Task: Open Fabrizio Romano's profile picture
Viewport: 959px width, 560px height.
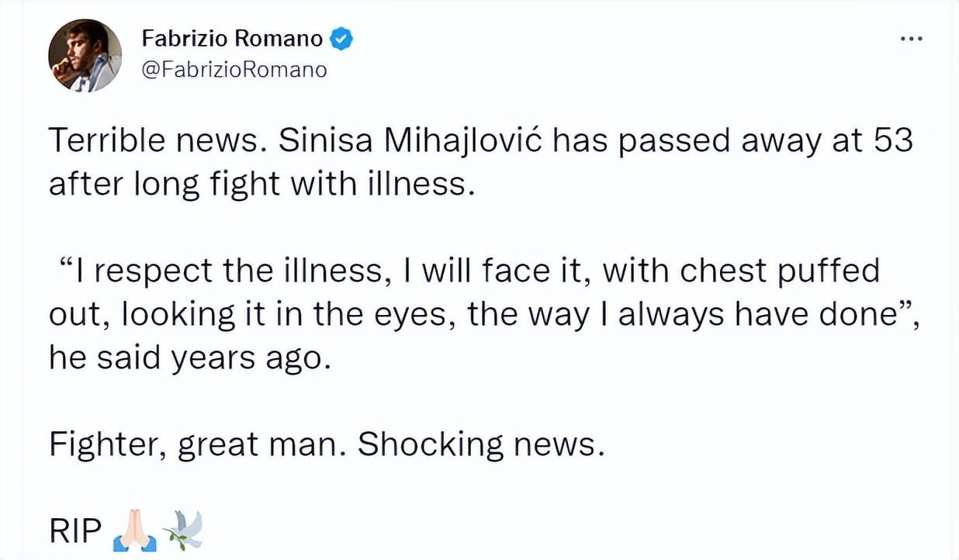Action: tap(85, 55)
